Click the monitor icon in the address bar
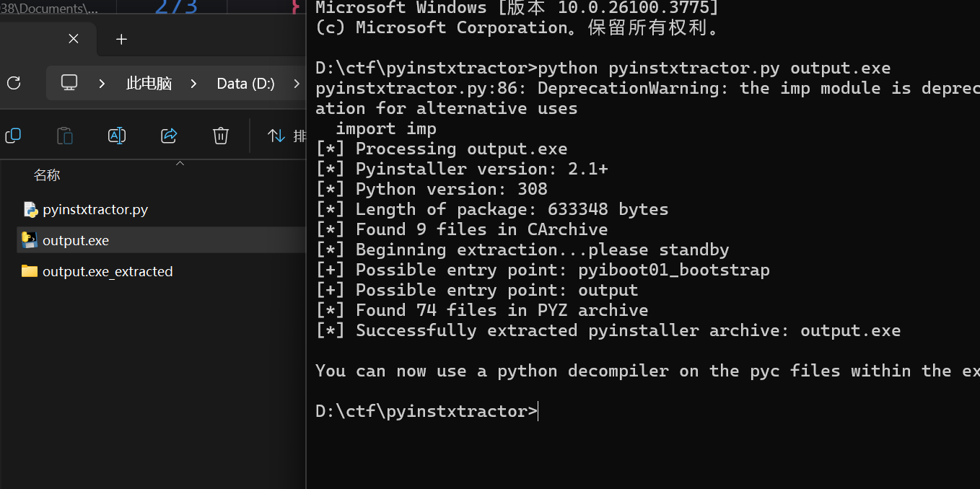The width and height of the screenshot is (980, 489). pyautogui.click(x=69, y=83)
